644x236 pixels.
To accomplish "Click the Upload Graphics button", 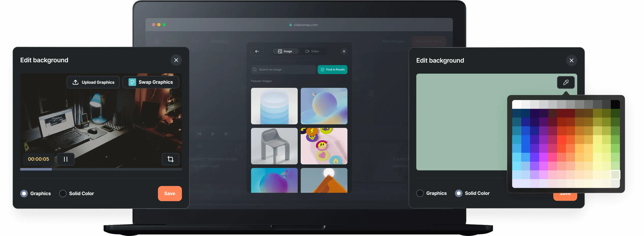I will pos(93,82).
